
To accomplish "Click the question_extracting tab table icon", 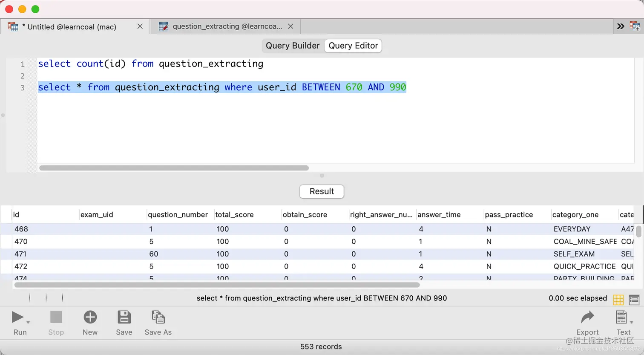I will (164, 27).
